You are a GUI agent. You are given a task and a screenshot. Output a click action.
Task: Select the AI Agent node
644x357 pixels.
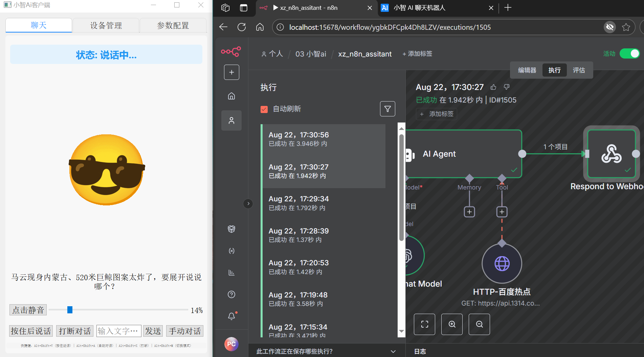[464, 154]
